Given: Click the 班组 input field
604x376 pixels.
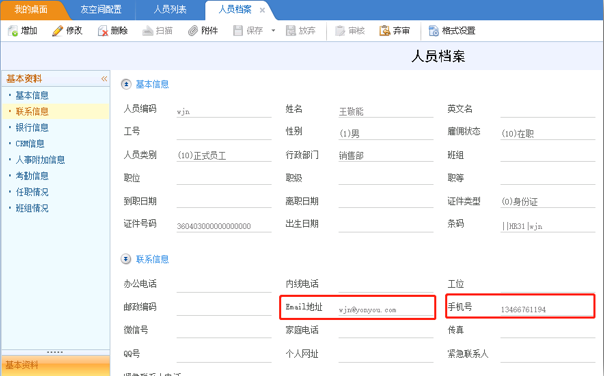Looking at the screenshot, I should pos(548,155).
